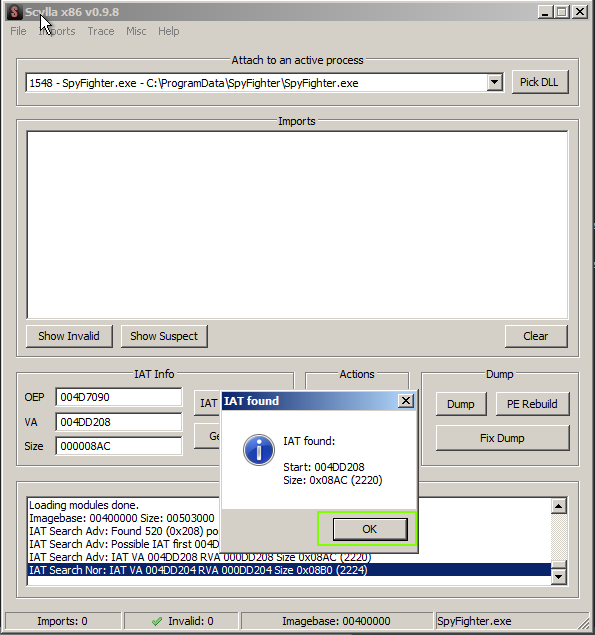
Task: Click the log scrollbar up arrow
Action: 559,506
